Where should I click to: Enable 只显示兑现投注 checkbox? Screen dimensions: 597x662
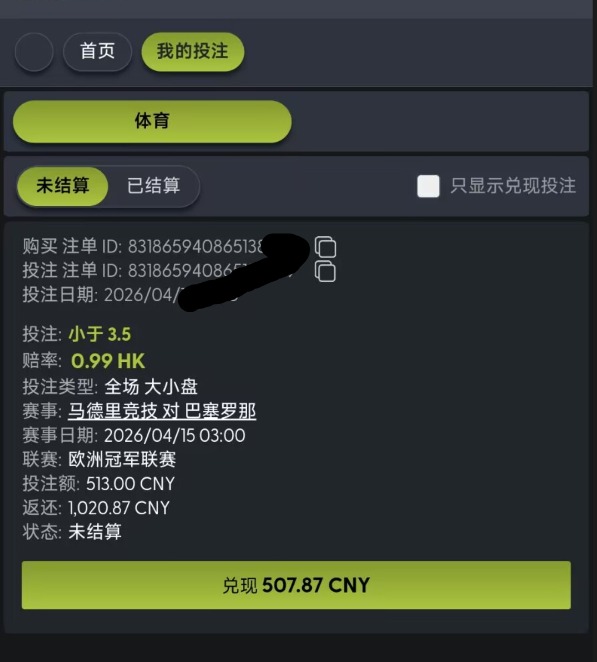[428, 186]
